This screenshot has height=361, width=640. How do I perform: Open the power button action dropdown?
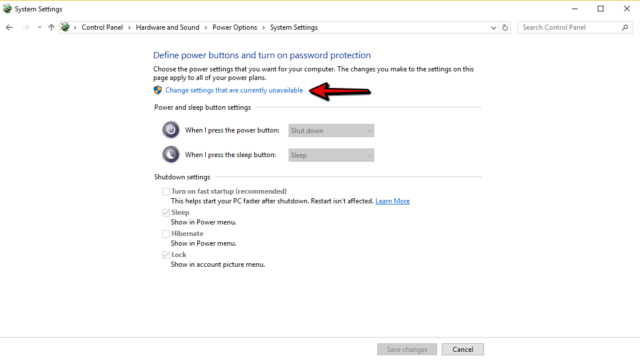tap(331, 131)
